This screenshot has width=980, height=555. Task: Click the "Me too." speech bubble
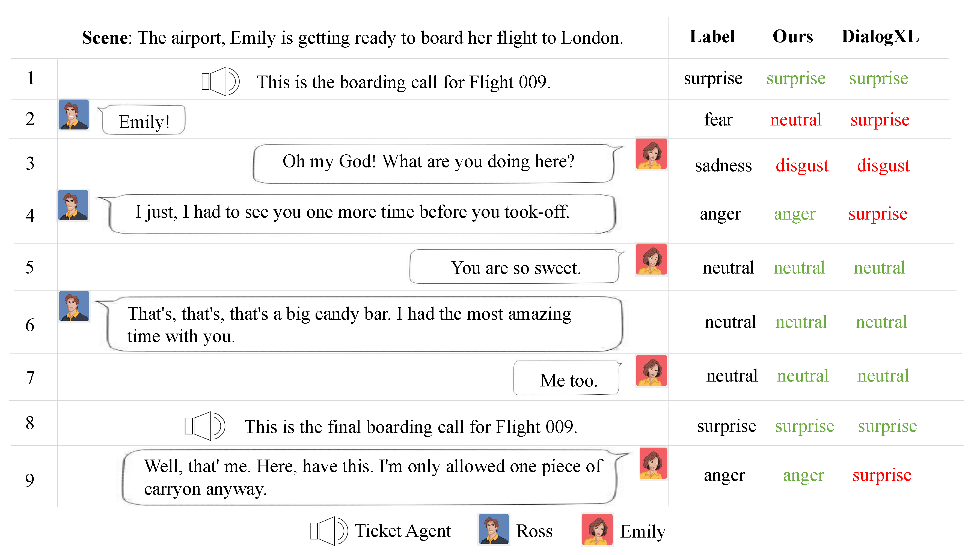(x=567, y=379)
